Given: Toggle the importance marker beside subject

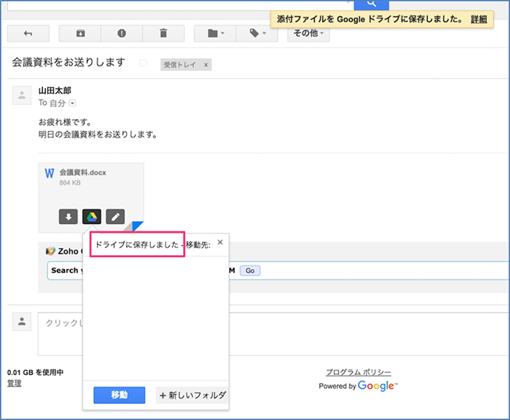Looking at the screenshot, I should [143, 63].
